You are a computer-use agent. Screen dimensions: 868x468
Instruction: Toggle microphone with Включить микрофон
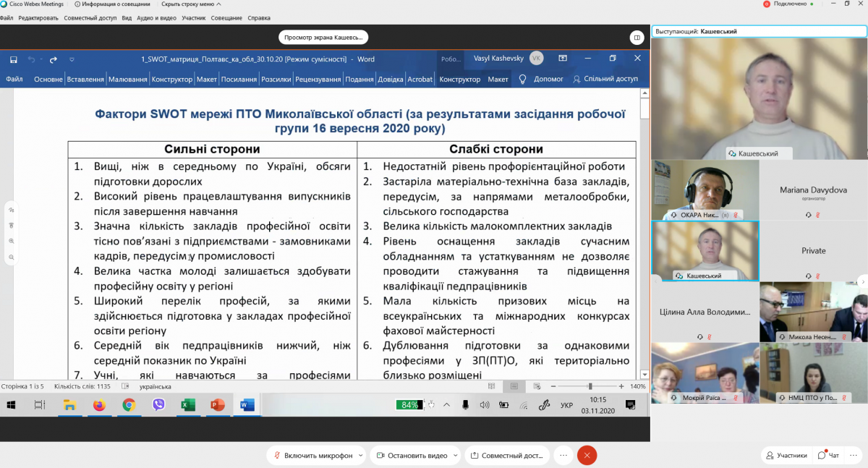(x=312, y=456)
